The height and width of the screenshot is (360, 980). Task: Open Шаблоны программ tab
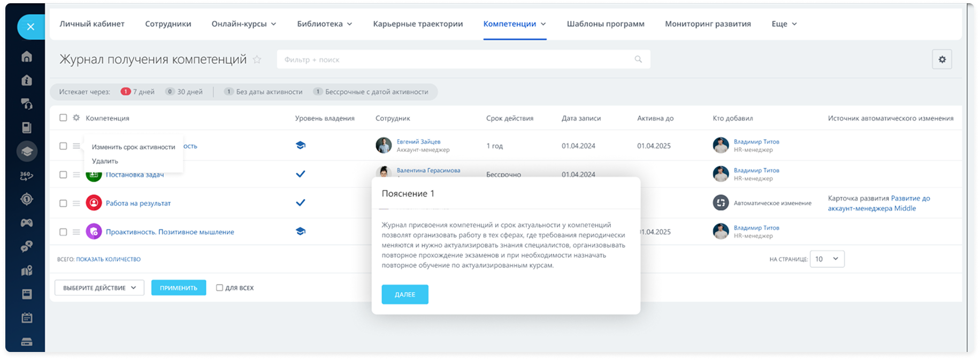coord(606,24)
